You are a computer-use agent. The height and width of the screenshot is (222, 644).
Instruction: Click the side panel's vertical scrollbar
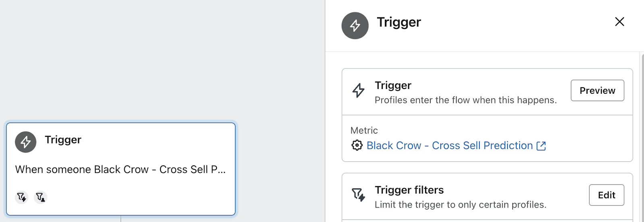pos(642,137)
